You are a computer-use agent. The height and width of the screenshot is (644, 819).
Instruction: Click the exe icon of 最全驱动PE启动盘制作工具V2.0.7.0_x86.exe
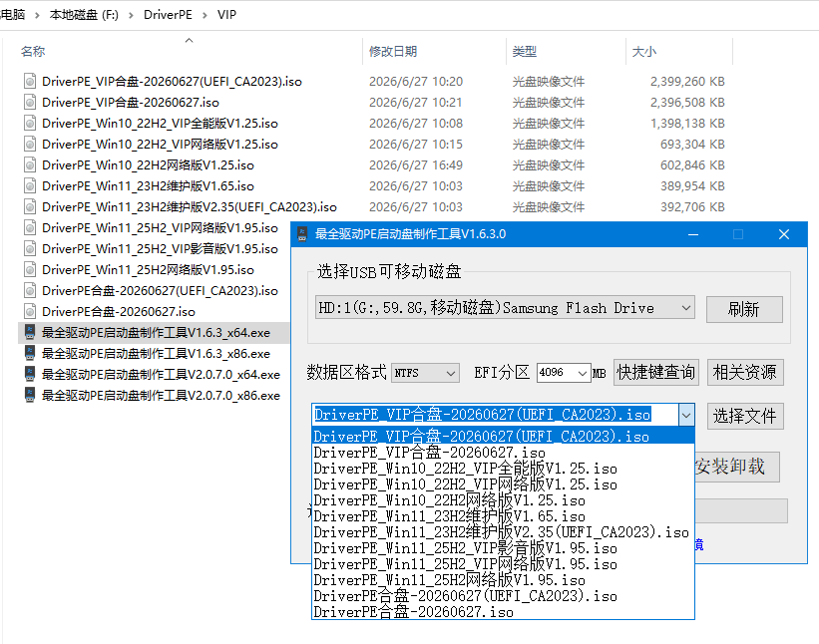pos(30,395)
